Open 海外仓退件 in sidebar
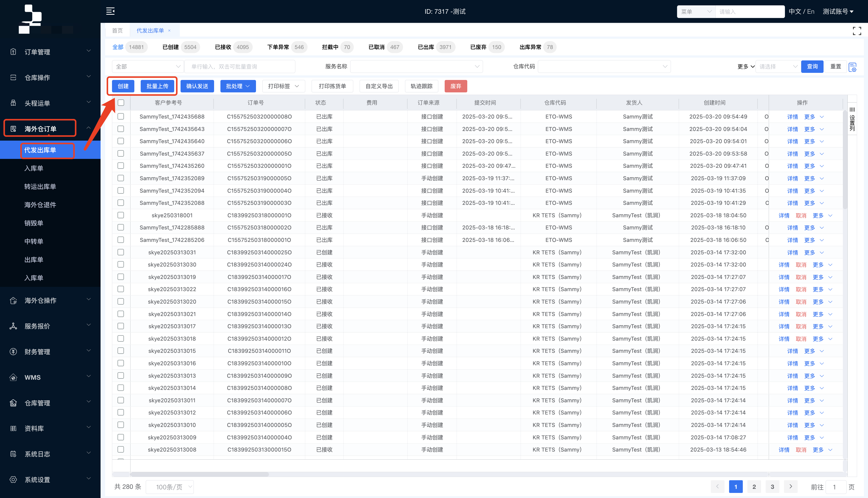Image resolution: width=868 pixels, height=498 pixels. [40, 205]
